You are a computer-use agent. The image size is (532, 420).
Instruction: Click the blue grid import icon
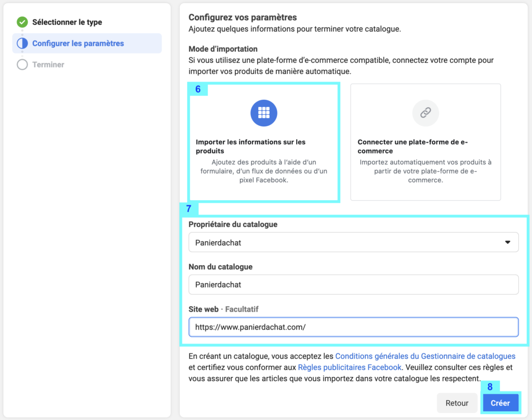(263, 113)
